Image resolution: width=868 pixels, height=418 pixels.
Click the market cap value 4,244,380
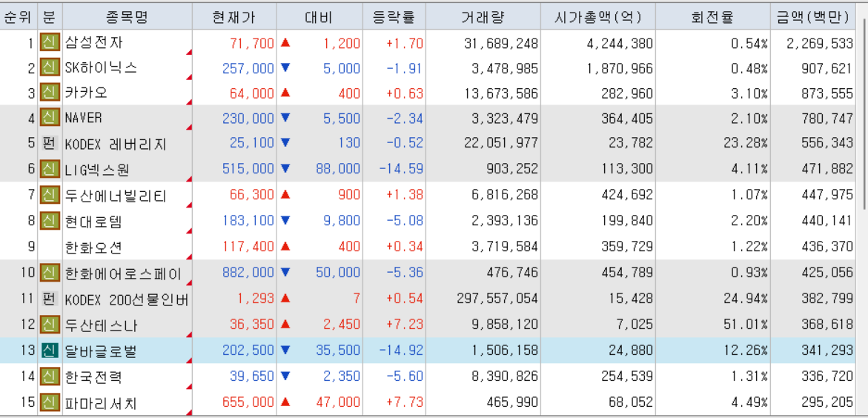620,43
